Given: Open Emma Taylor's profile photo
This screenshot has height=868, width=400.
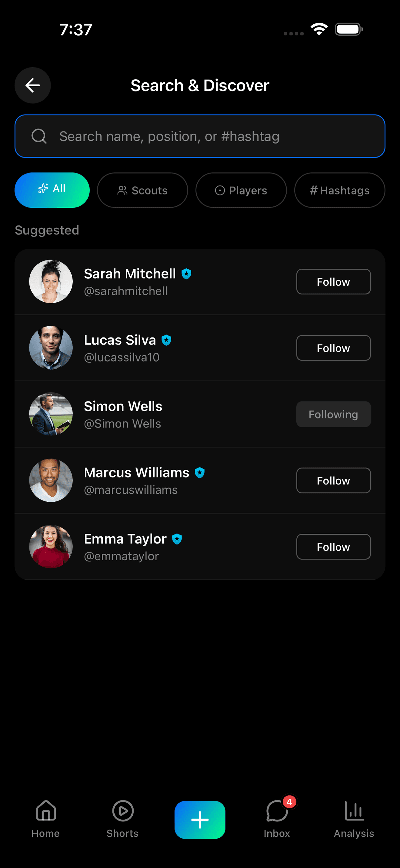Looking at the screenshot, I should click(x=51, y=547).
